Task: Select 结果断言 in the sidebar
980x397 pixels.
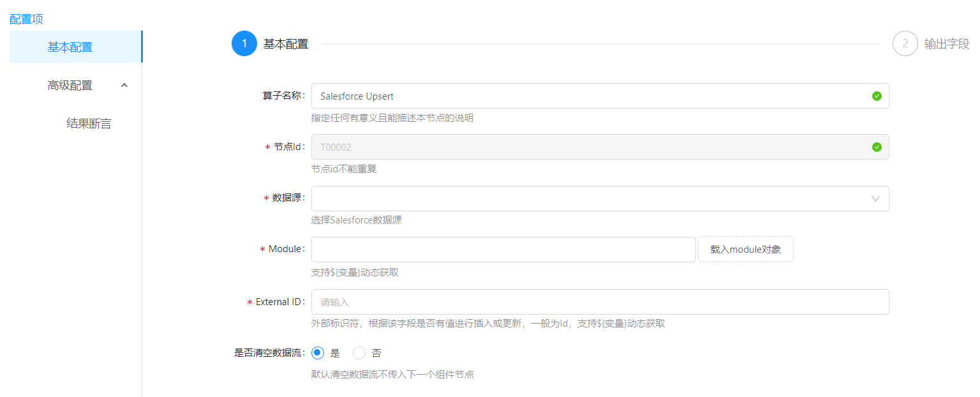Action: [x=89, y=124]
